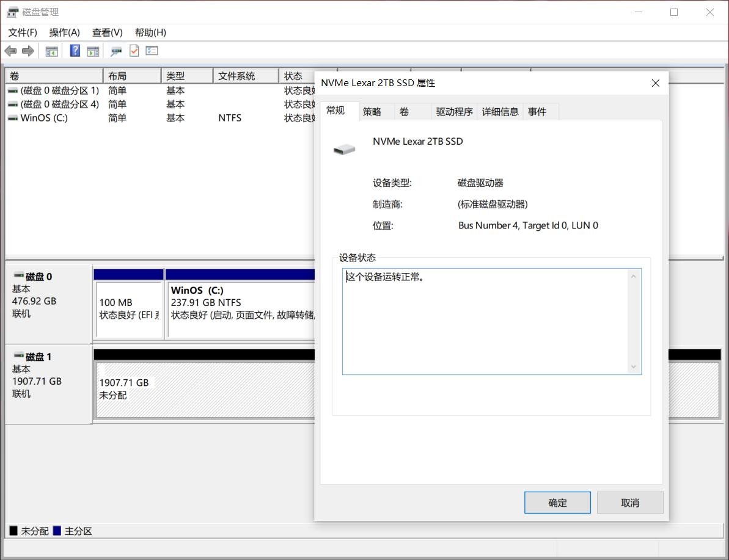This screenshot has height=560, width=729.
Task: Open the 查看 menu
Action: tap(106, 32)
